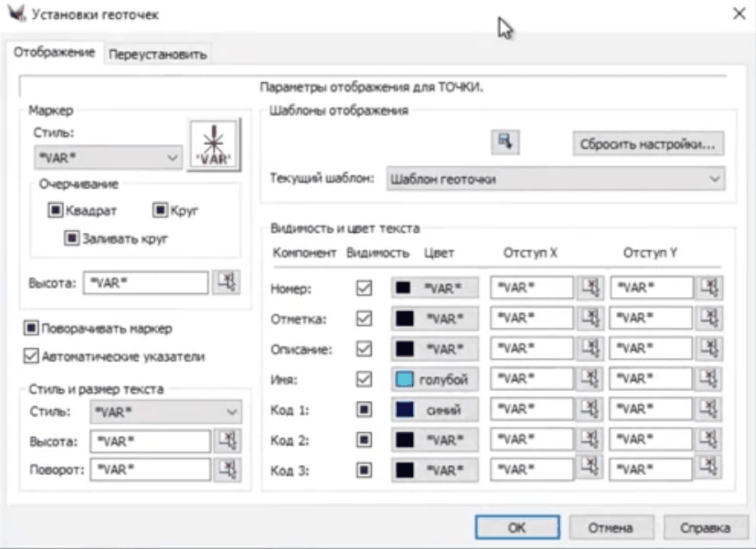
Task: Open the marker Стиль dropdown
Action: [x=108, y=157]
